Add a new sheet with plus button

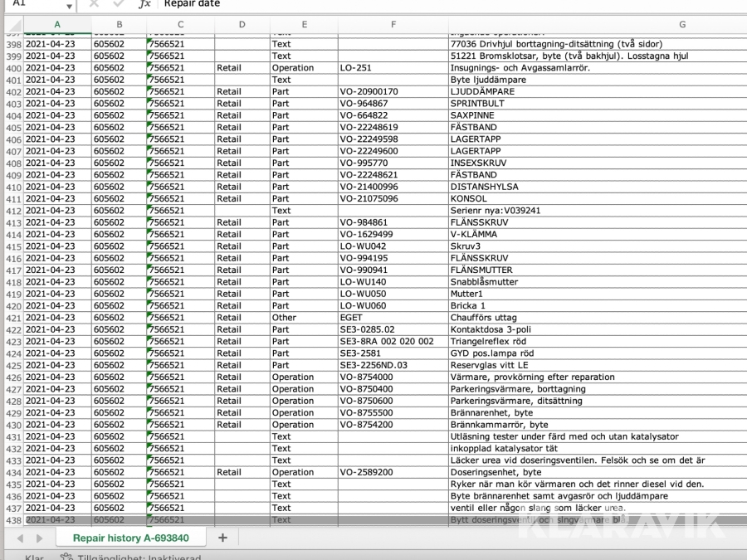pos(222,538)
